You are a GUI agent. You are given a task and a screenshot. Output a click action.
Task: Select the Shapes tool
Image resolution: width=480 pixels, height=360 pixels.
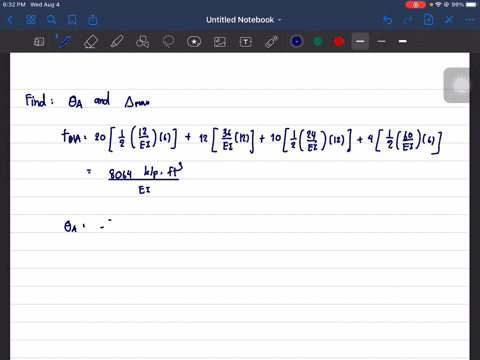tap(142, 42)
